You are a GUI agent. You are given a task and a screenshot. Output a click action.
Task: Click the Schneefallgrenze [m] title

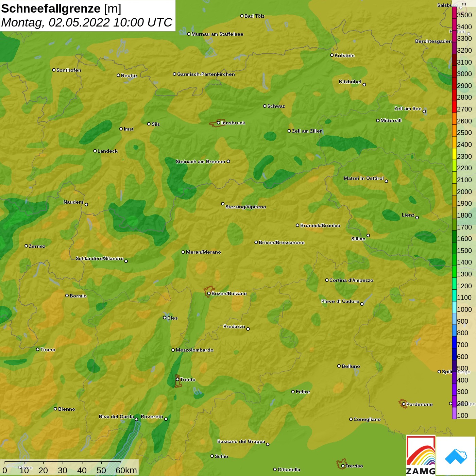click(x=61, y=8)
